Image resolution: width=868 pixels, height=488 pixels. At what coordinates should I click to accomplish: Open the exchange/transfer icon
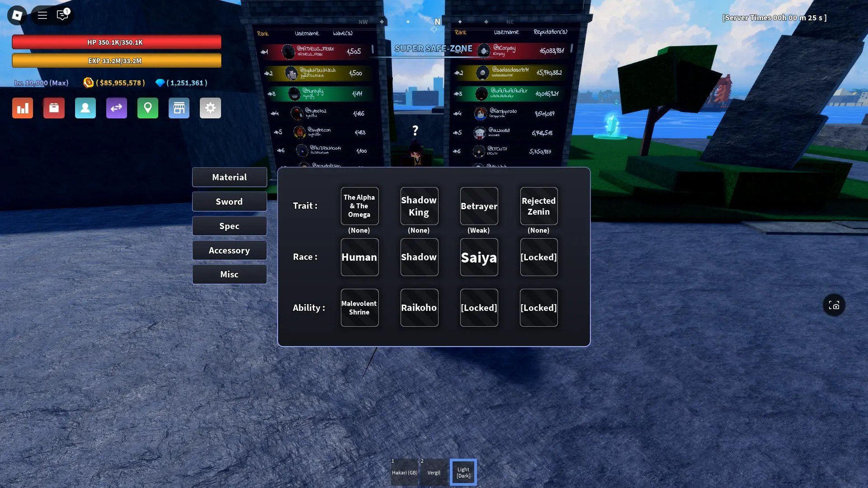click(x=116, y=108)
